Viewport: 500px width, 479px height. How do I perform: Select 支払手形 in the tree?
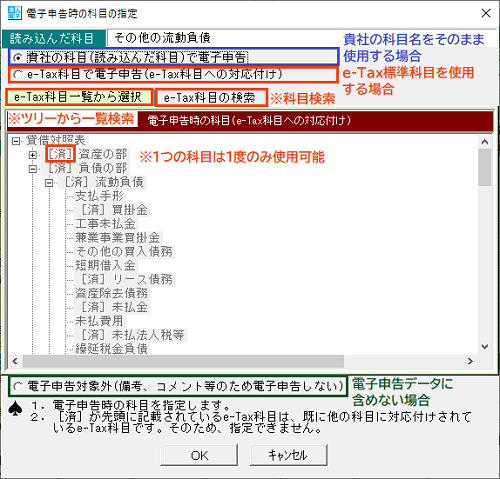(x=99, y=196)
